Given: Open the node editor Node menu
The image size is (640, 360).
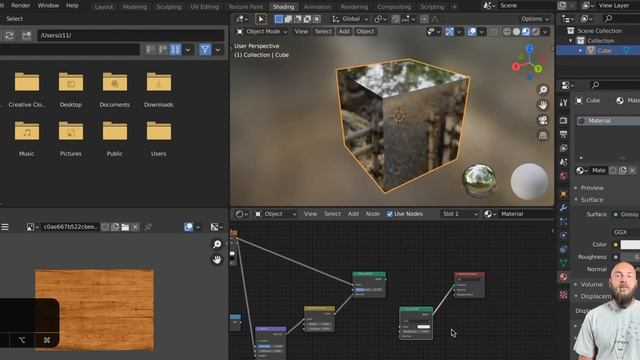Looking at the screenshot, I should coord(372,214).
